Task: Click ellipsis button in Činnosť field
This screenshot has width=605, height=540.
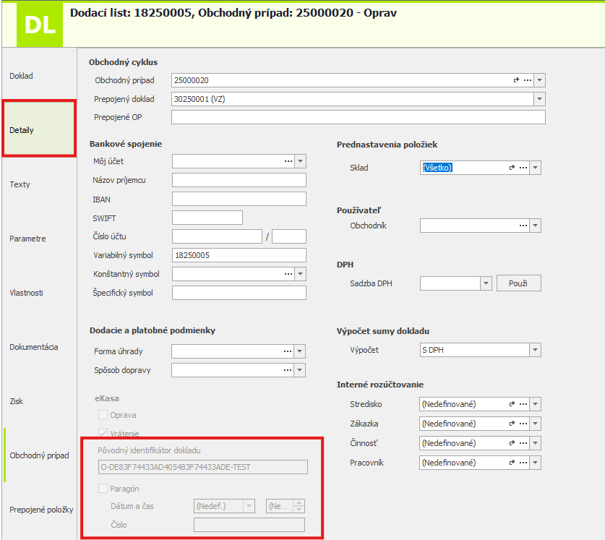Action: [523, 443]
